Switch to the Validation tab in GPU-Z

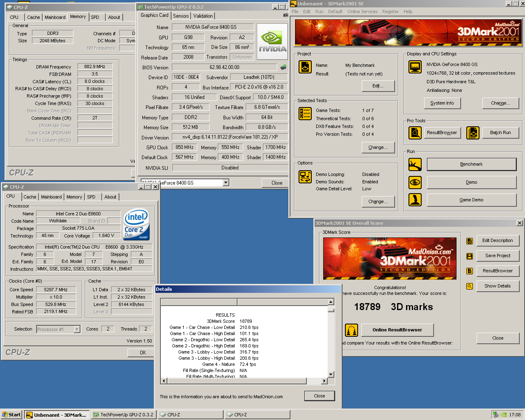(x=203, y=16)
